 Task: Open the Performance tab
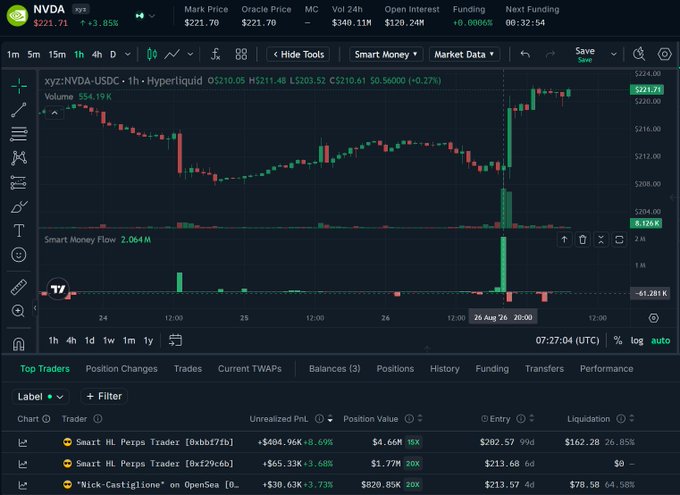606,369
